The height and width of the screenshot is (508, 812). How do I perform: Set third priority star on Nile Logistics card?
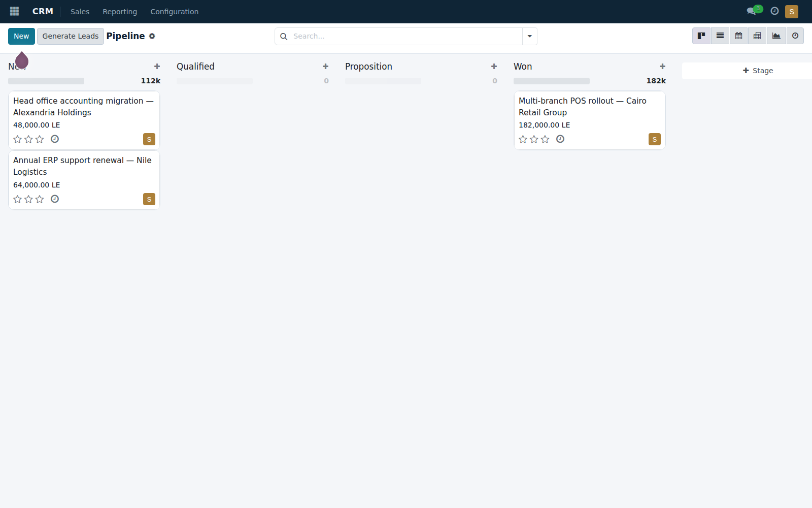40,199
